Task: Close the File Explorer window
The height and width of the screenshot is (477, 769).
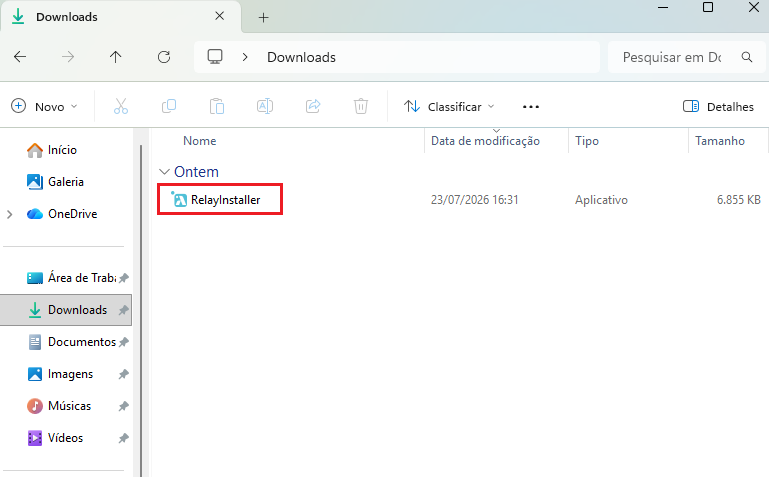Action: pyautogui.click(x=754, y=7)
